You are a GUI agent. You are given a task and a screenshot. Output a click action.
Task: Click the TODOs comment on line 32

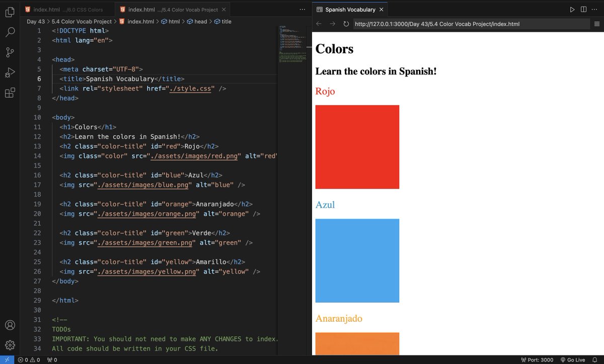(x=61, y=329)
